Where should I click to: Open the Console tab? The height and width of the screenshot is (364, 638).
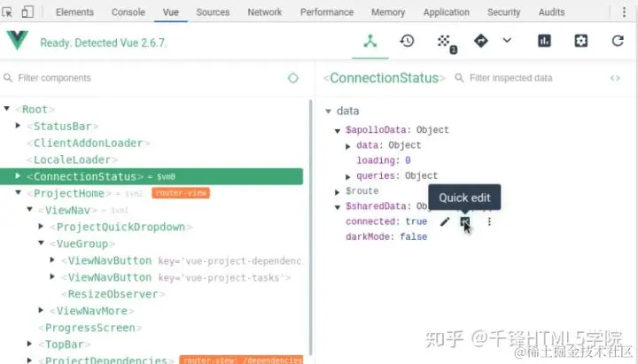128,12
